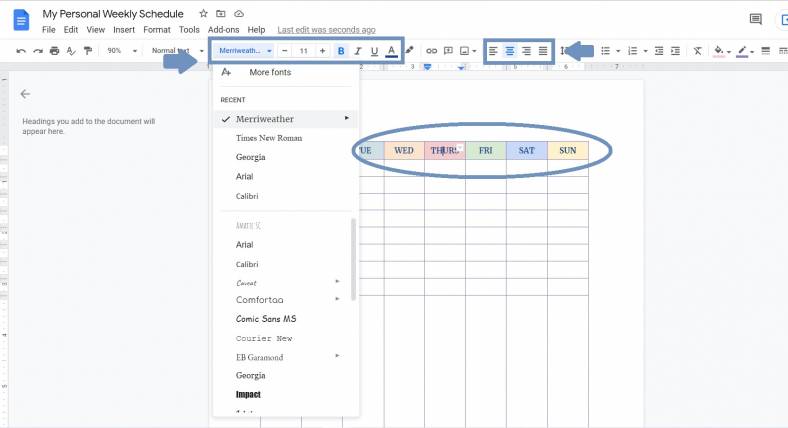Open the Google Docs home icon
This screenshot has width=788, height=428.
(21, 21)
